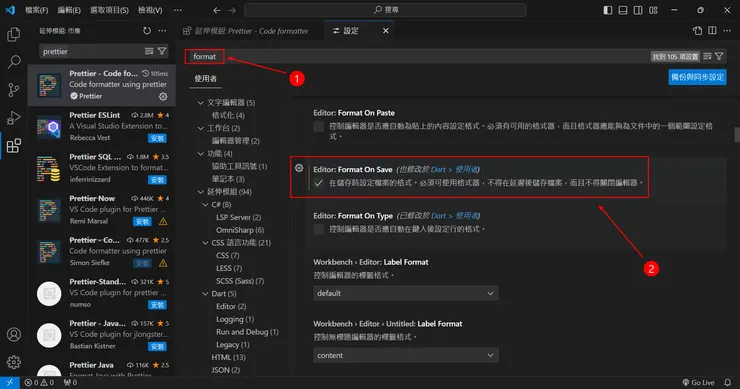The height and width of the screenshot is (389, 740).
Task: Refresh the extensions marketplace list
Action: 147,31
